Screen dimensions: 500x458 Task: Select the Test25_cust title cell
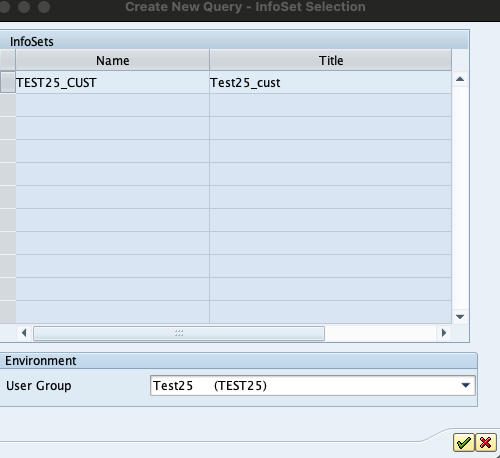pyautogui.click(x=331, y=83)
